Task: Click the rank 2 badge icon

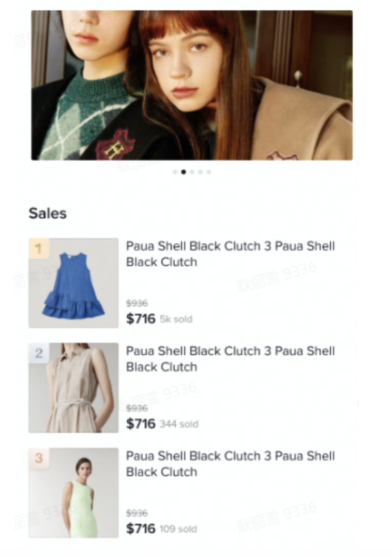Action: 39,353
